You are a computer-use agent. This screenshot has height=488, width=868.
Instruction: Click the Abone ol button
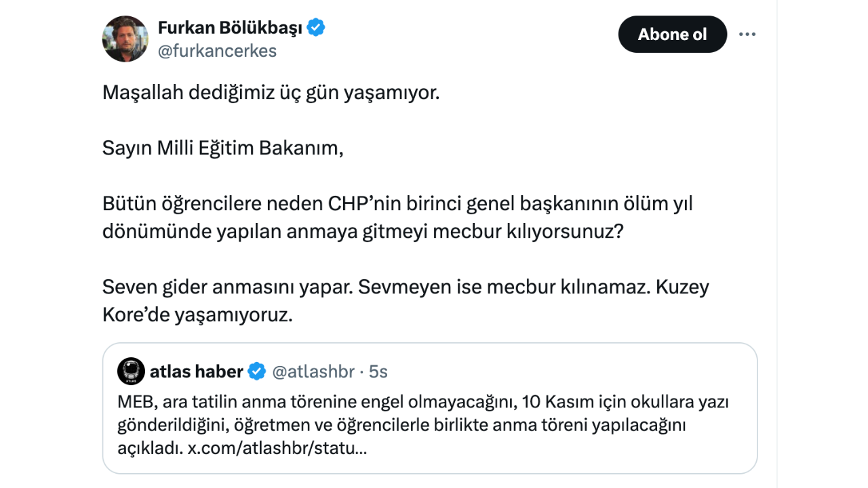[x=672, y=34]
